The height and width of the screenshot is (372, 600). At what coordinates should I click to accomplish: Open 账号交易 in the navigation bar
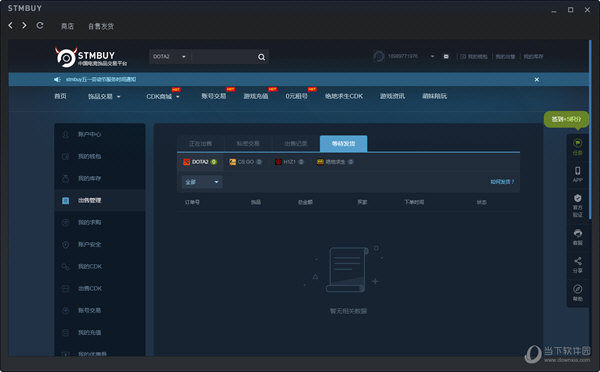click(x=214, y=96)
